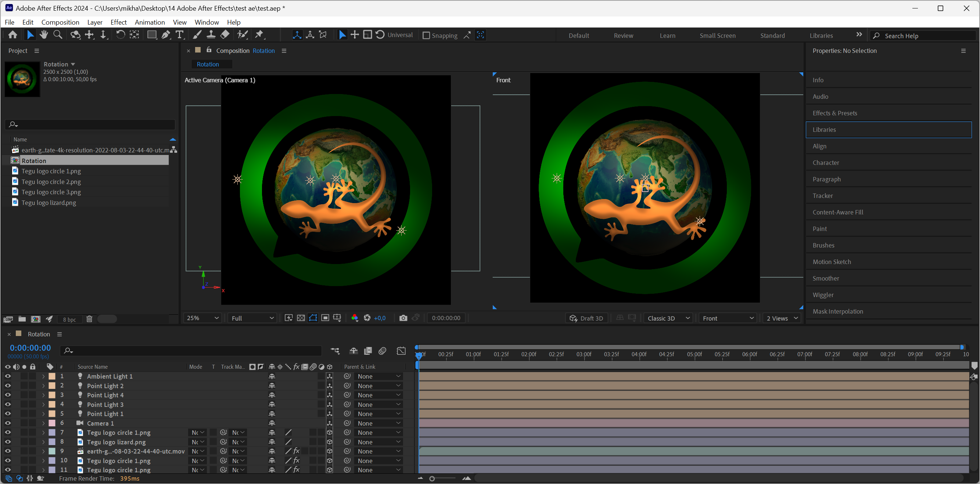The image size is (980, 484).
Task: Select the Pen tool
Action: (165, 35)
